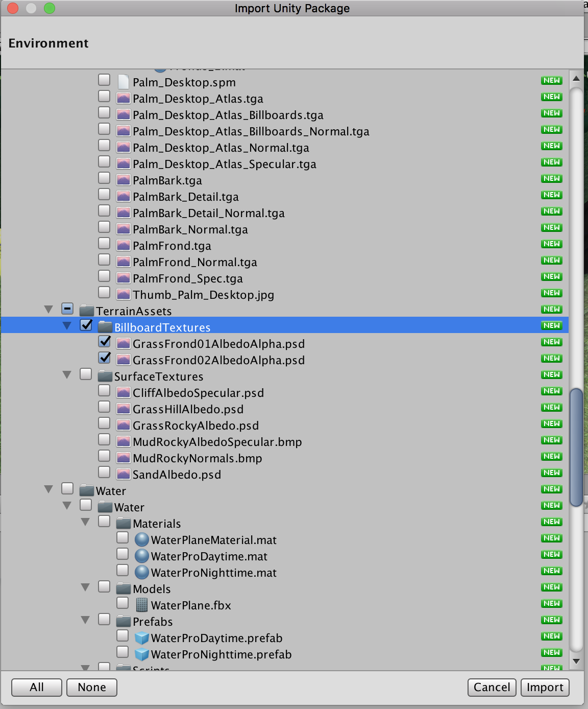The height and width of the screenshot is (709, 588).
Task: Click the Prefabs folder icon
Action: (124, 621)
